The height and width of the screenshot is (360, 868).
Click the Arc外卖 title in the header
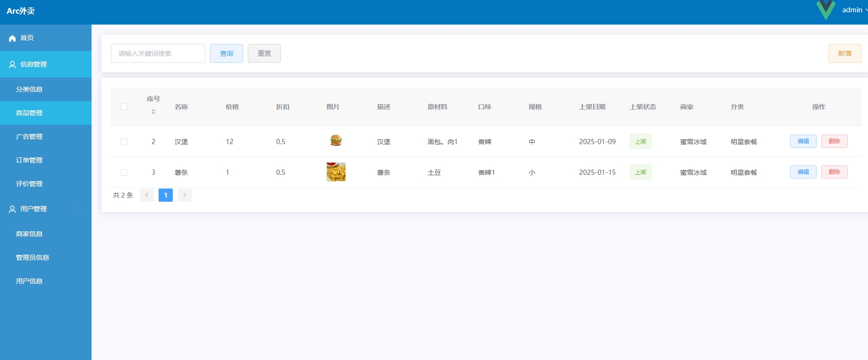pyautogui.click(x=21, y=11)
